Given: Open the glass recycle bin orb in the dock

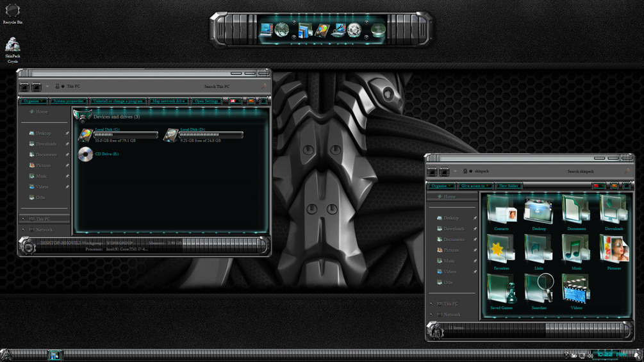Looking at the screenshot, I should point(378,30).
